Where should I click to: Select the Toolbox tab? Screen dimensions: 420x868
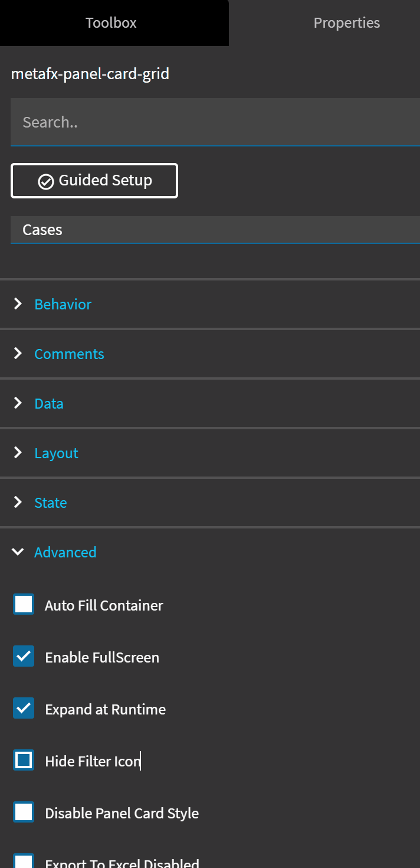coord(111,22)
